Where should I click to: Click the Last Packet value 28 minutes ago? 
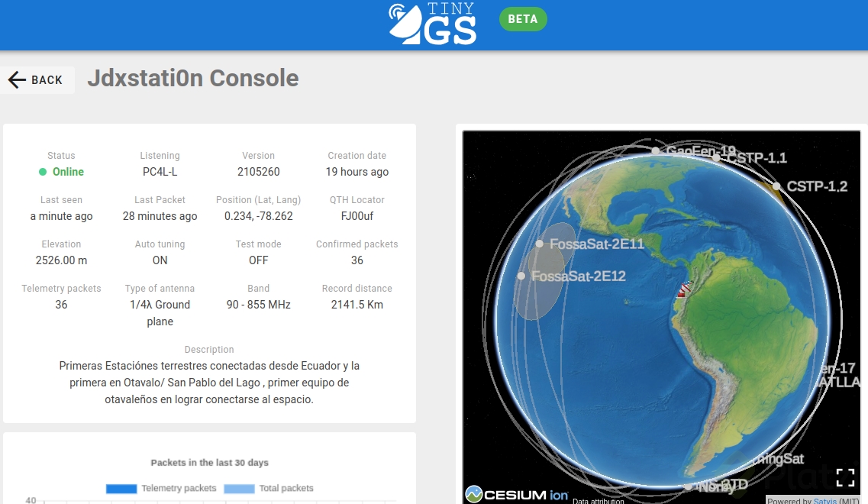(160, 216)
